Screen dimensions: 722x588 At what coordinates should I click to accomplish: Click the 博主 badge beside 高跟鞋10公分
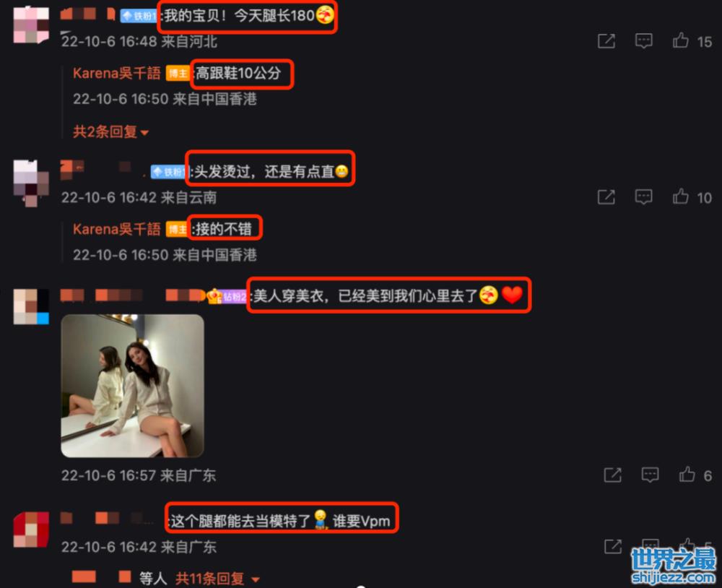(x=178, y=73)
